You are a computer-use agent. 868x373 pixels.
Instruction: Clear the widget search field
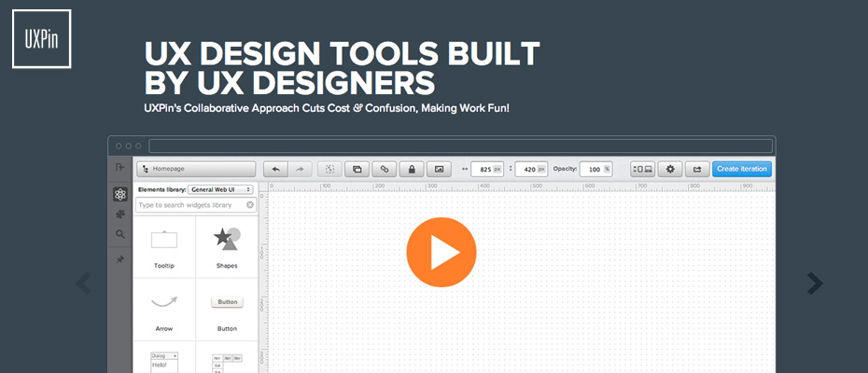(x=250, y=204)
